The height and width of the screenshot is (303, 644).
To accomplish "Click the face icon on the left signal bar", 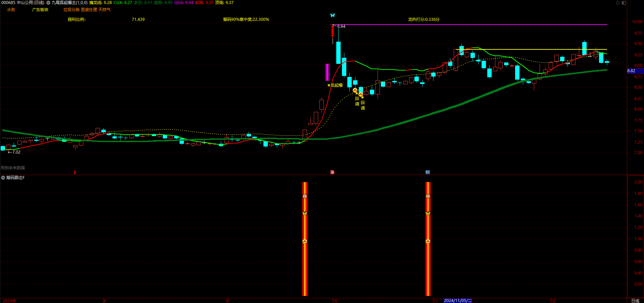I will click(305, 196).
